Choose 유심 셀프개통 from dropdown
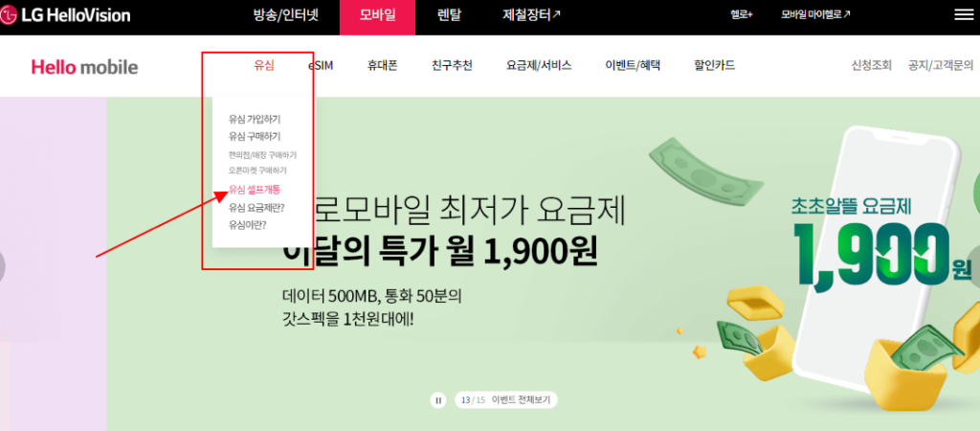 point(255,190)
